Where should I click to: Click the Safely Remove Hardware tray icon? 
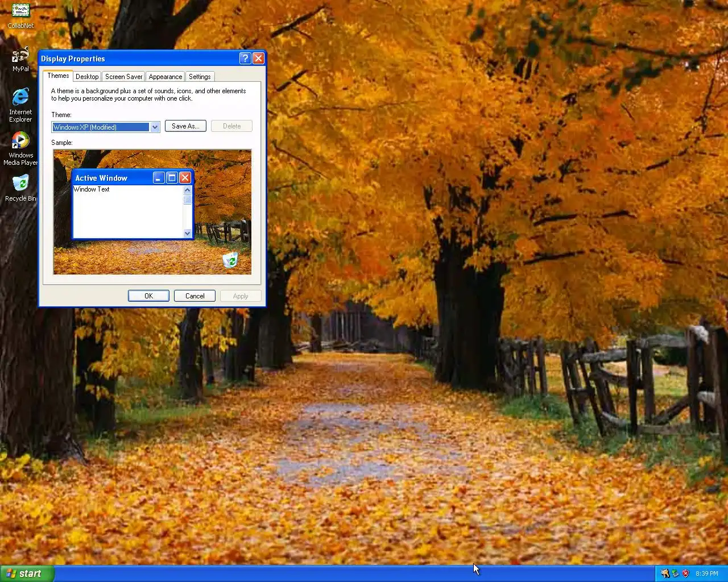pos(675,573)
